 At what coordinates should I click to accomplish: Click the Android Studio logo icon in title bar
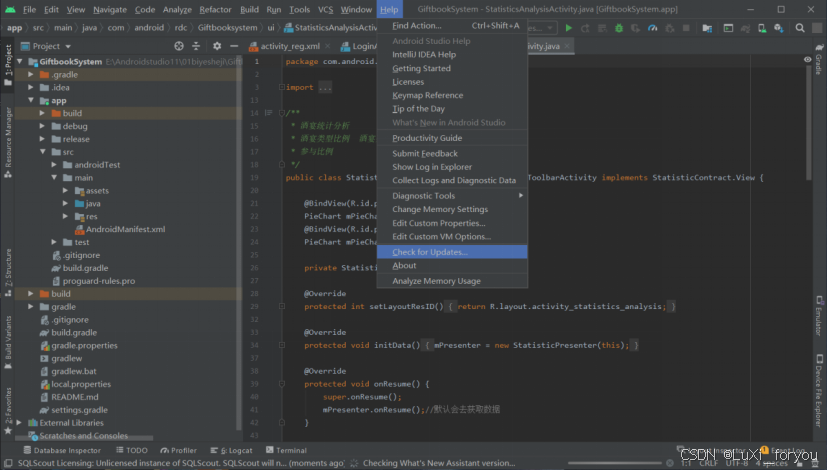pyautogui.click(x=10, y=9)
